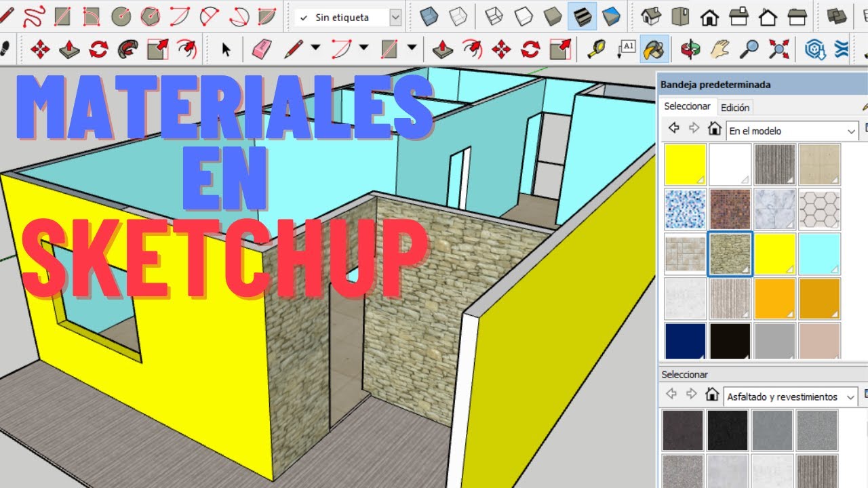This screenshot has height=488, width=868.
Task: Open dropdown arrow beside the 2-Point Arc tool
Action: pyautogui.click(x=363, y=47)
